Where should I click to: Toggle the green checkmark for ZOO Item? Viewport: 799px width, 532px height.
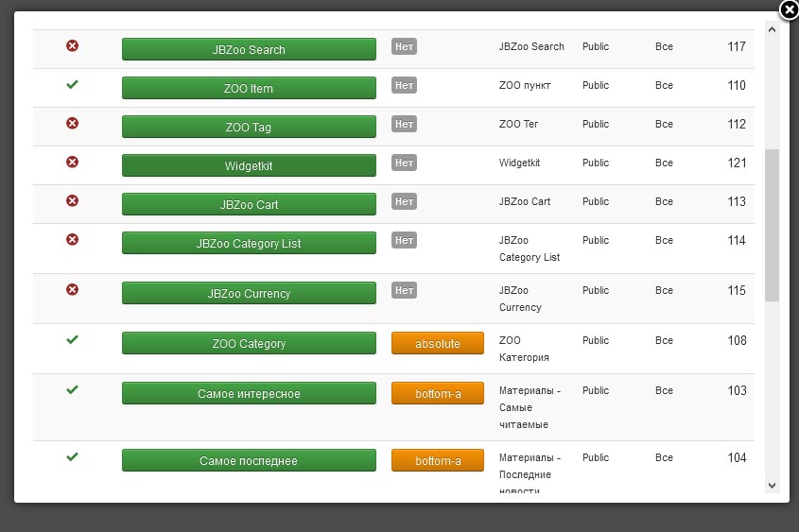point(73,85)
